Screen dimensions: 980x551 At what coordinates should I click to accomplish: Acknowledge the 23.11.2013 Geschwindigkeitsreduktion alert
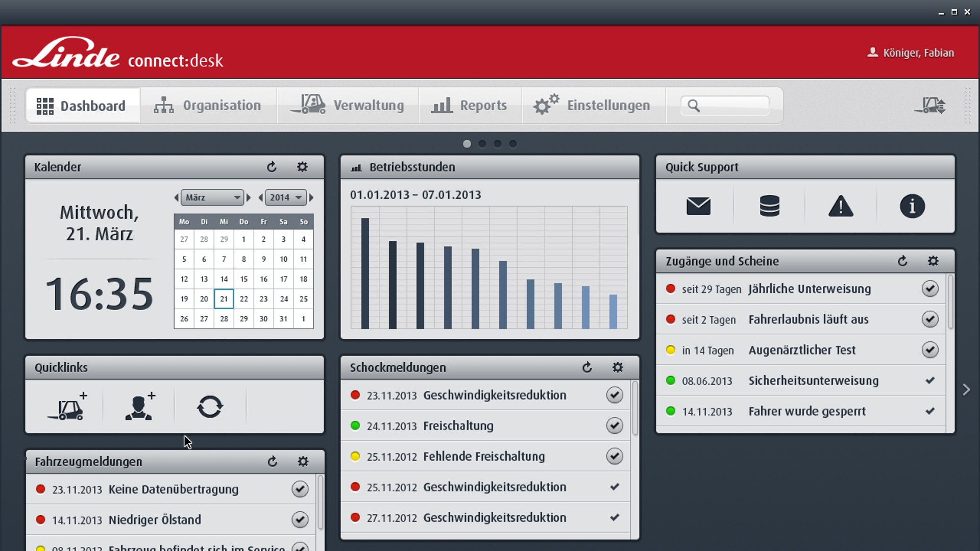pos(615,395)
